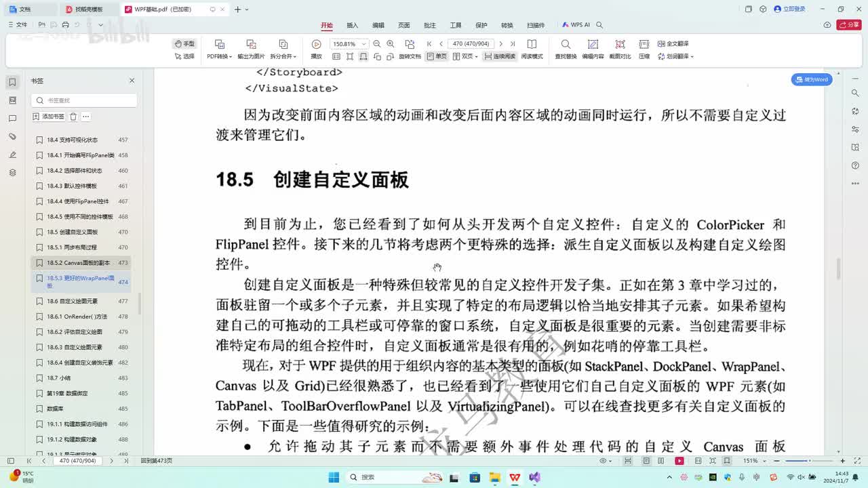868x488 pixels.
Task: Open bookmark 18.5.2 Canvas面板的副本
Action: coord(81,262)
